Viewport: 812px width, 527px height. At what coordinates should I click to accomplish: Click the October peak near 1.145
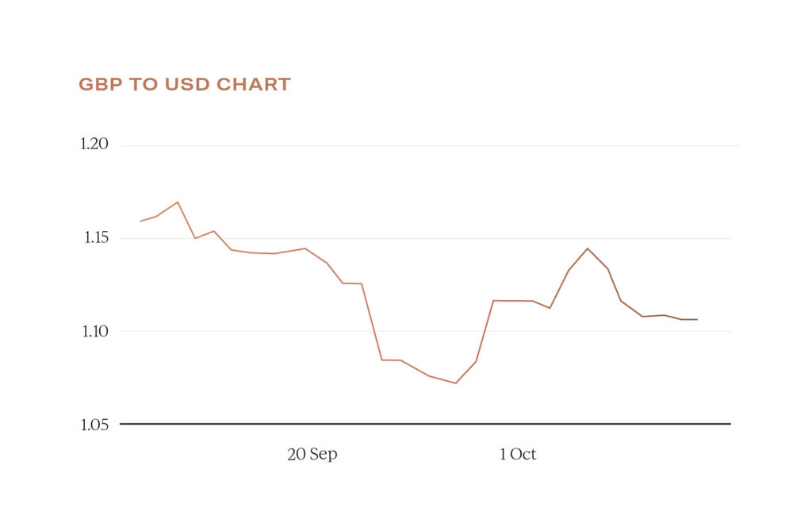(588, 248)
